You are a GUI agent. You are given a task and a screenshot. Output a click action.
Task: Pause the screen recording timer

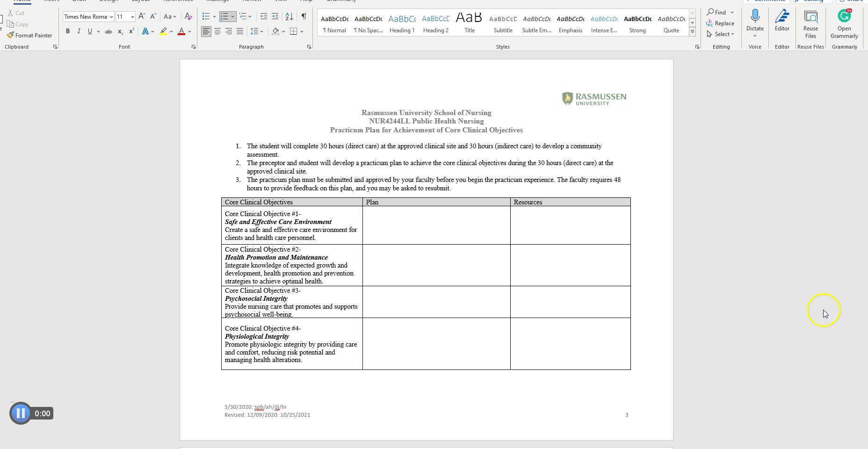tap(21, 413)
